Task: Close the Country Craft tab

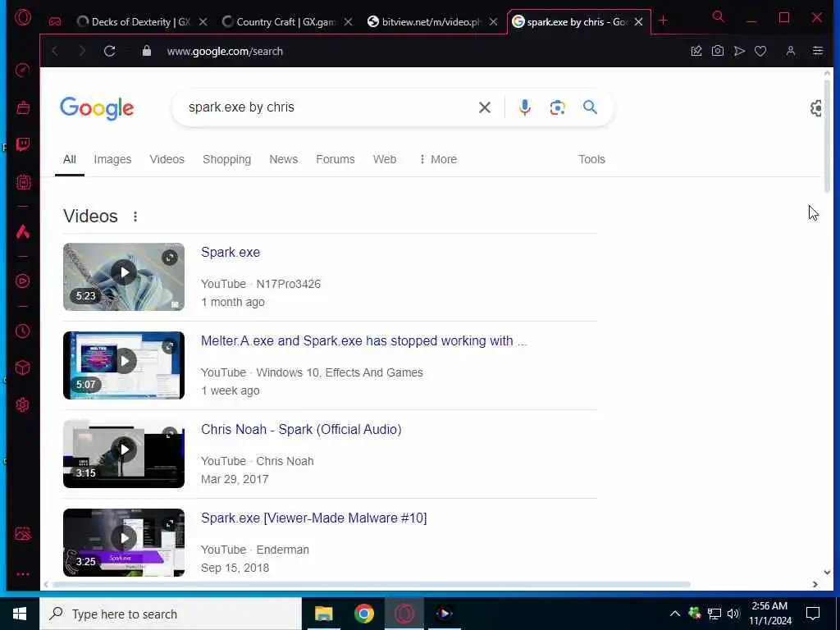Action: point(348,22)
